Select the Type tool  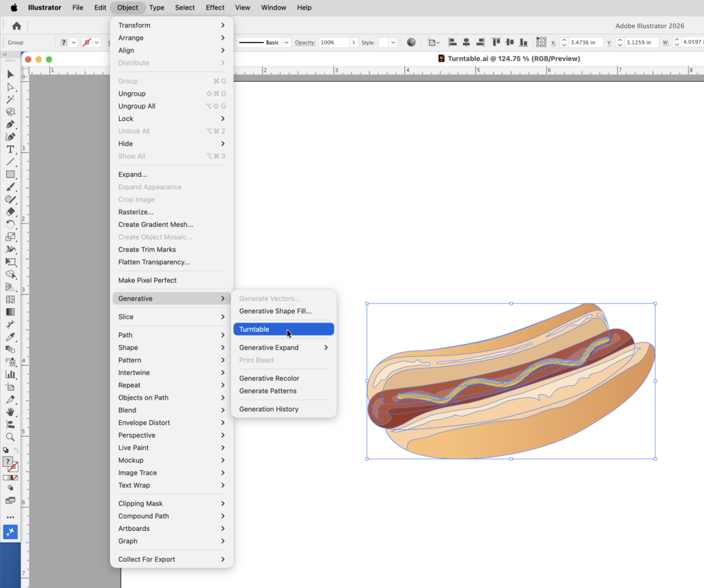[10, 149]
